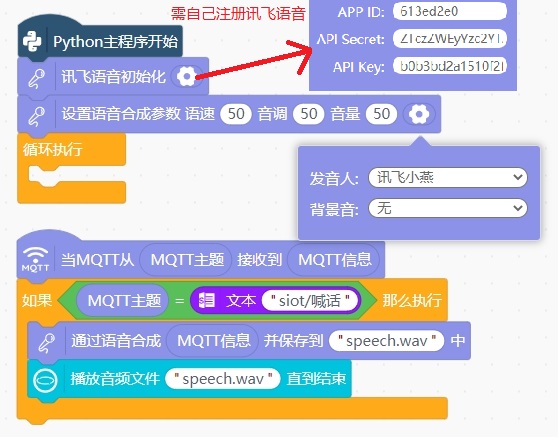Click microphone icon on 讯飞语音初始化 block
558x437 pixels.
point(37,78)
